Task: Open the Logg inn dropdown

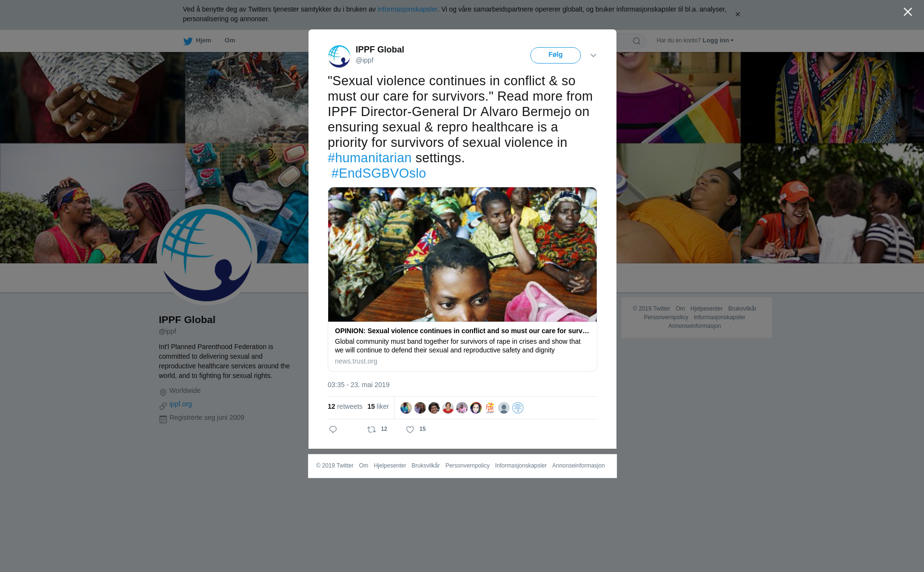Action: [718, 40]
